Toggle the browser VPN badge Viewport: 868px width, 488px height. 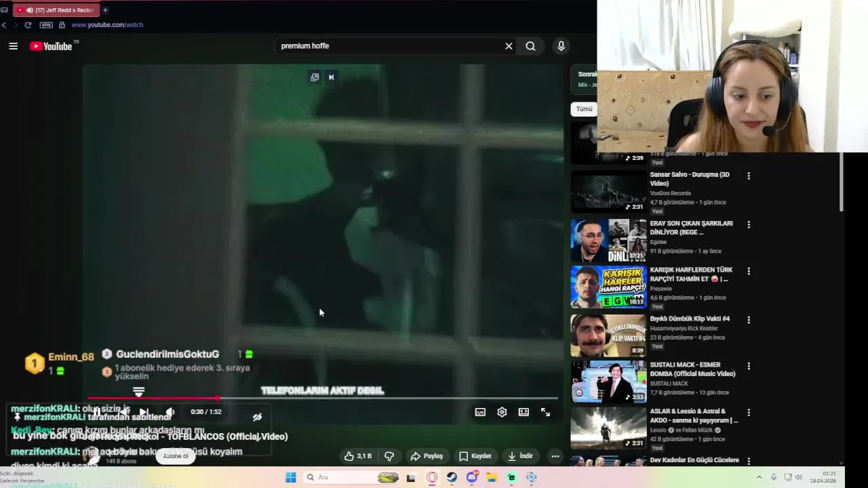(46, 25)
